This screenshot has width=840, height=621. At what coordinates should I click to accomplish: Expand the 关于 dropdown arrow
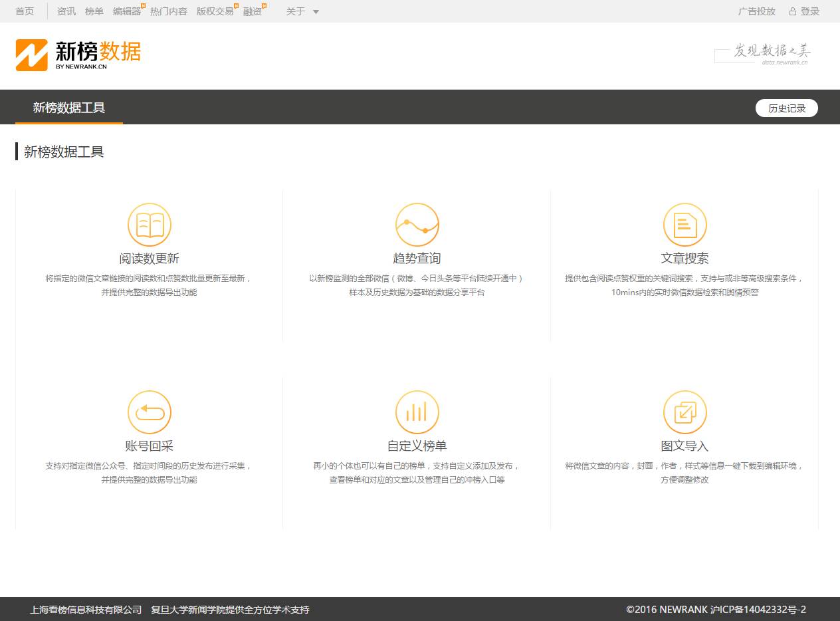(316, 12)
